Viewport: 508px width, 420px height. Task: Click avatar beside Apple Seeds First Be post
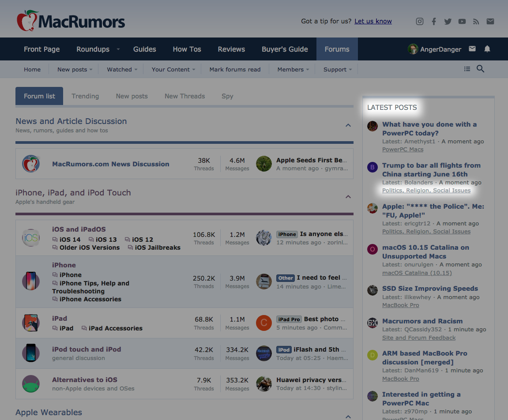(264, 164)
